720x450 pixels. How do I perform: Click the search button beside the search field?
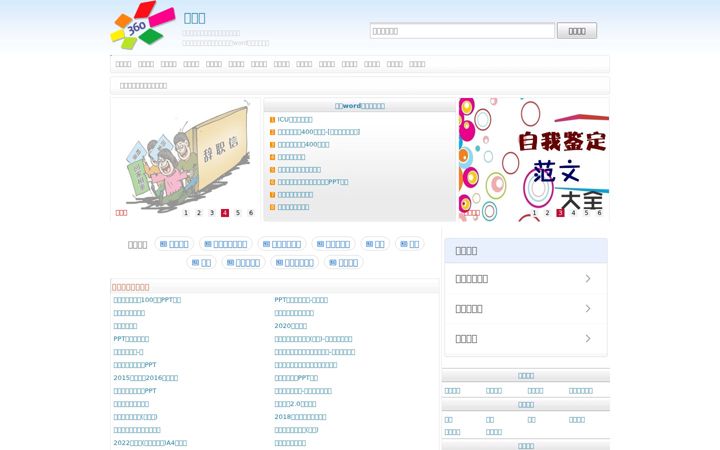[577, 31]
